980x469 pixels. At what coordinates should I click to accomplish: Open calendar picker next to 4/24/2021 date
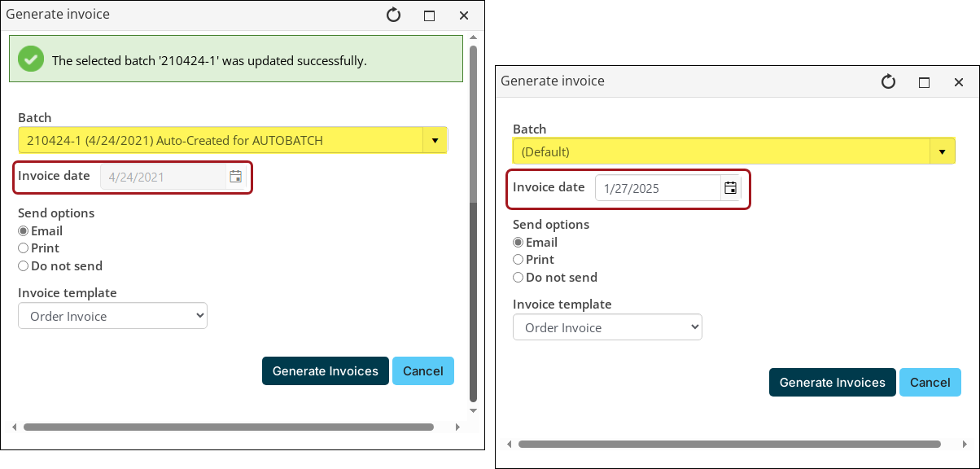tap(235, 177)
